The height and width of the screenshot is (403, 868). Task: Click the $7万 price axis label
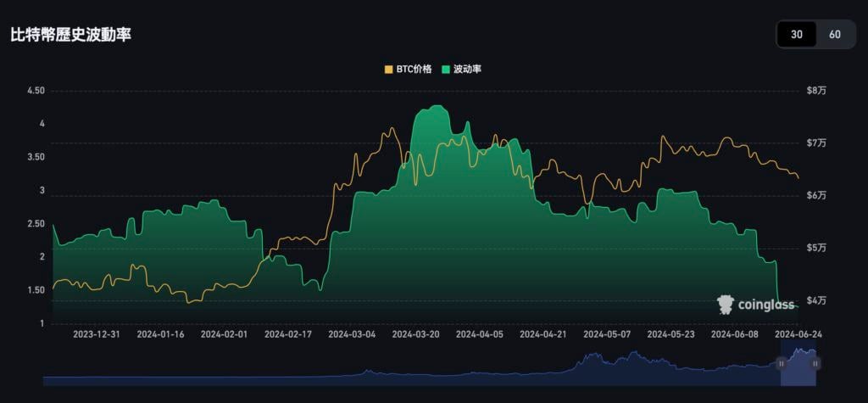click(816, 143)
